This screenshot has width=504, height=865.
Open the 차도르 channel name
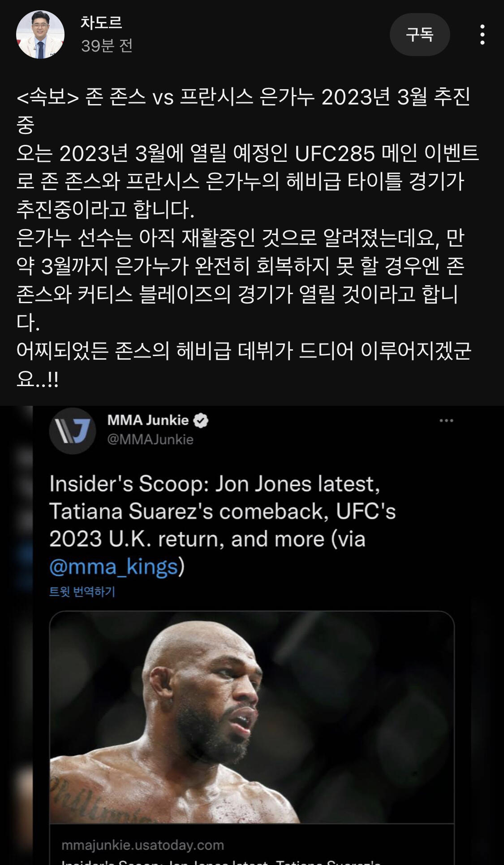coord(102,22)
